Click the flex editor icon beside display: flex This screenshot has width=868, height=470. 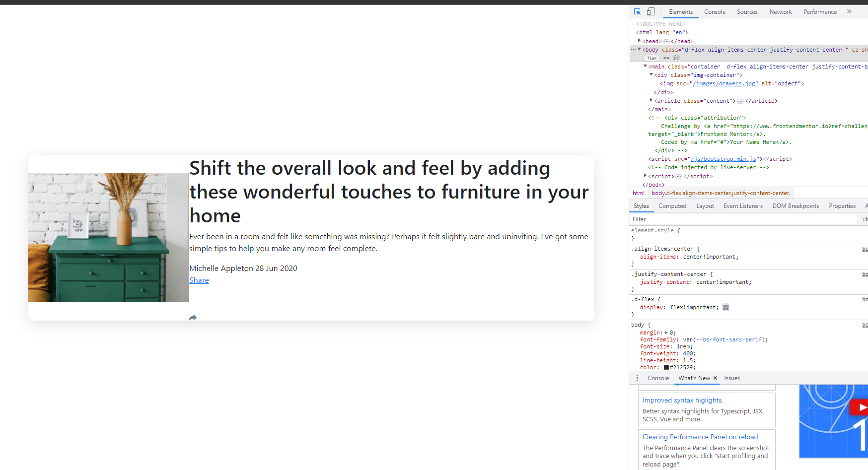click(x=725, y=307)
